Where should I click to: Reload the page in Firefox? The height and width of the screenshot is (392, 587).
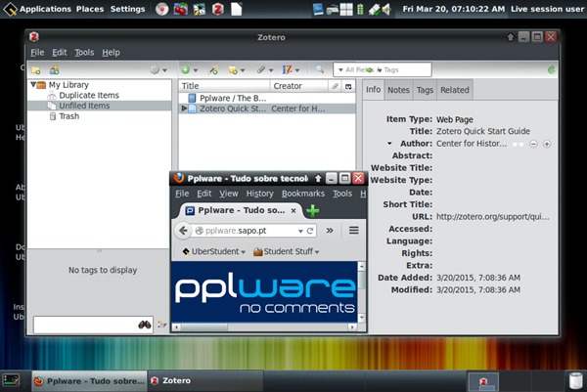(x=310, y=231)
